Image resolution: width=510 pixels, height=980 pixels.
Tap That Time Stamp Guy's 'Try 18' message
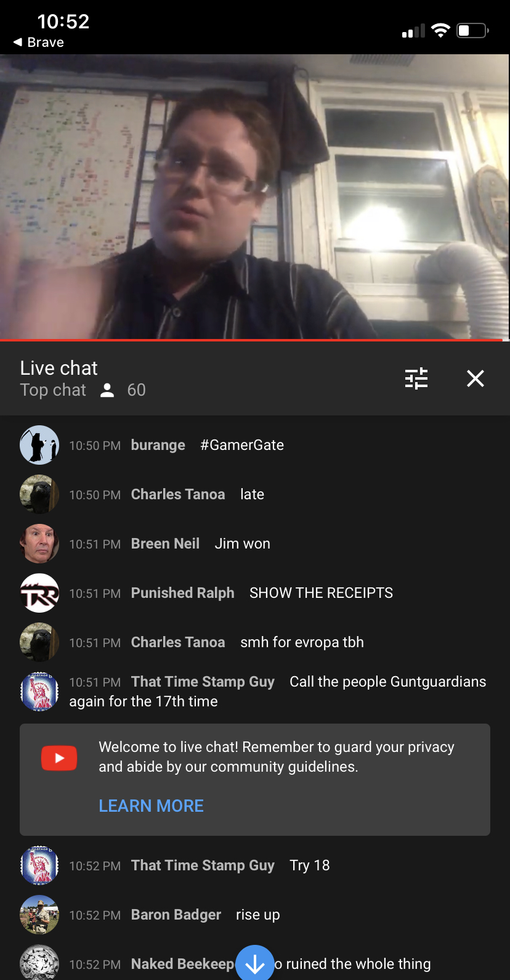(310, 865)
